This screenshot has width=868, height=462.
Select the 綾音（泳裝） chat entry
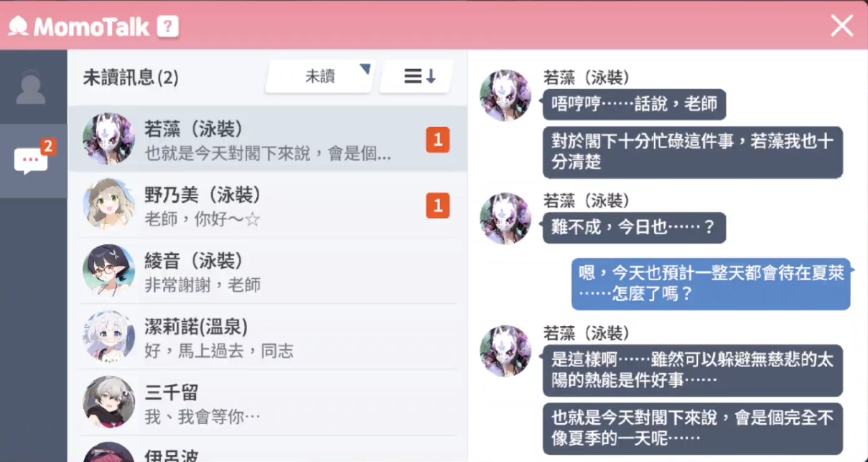[267, 271]
